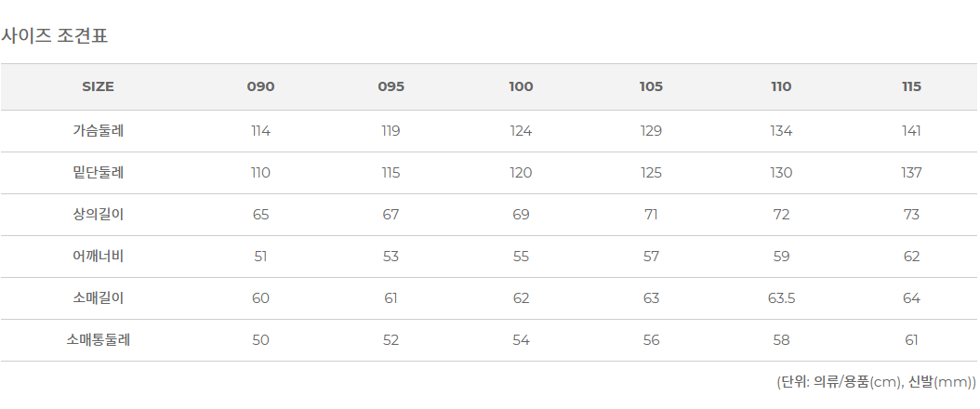Click the 가슴둘레 row label
Viewport: 980px width, 409px height.
[98, 131]
